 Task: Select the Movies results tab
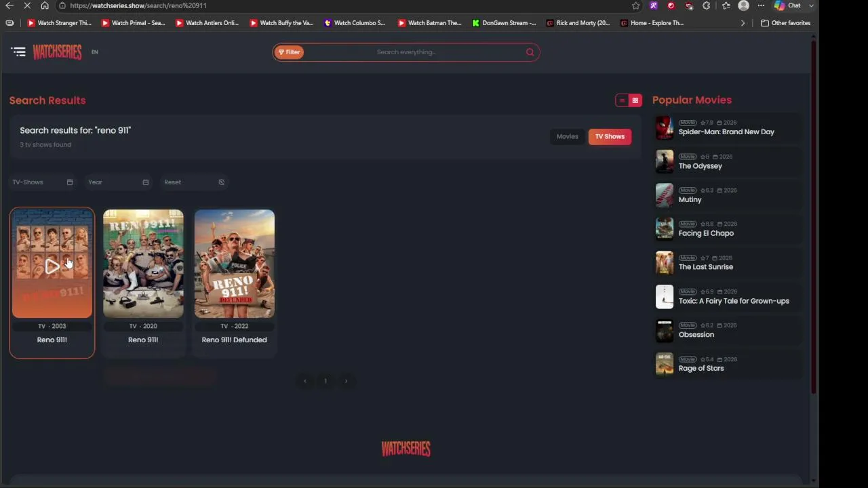click(x=568, y=137)
